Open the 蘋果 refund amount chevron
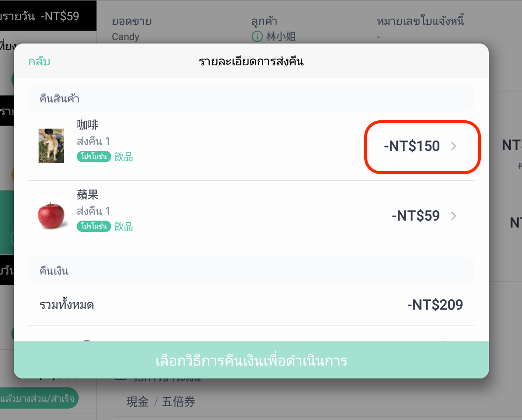Image resolution: width=522 pixels, height=420 pixels. 453,216
